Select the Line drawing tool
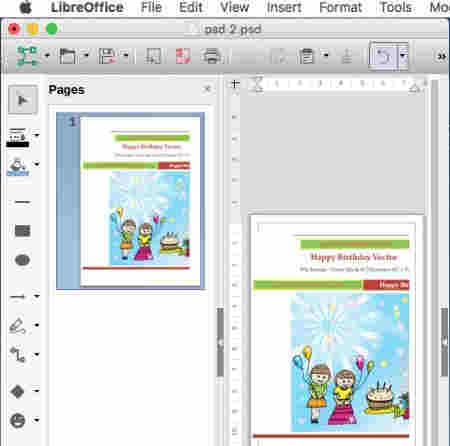The height and width of the screenshot is (446, 450). tap(23, 202)
